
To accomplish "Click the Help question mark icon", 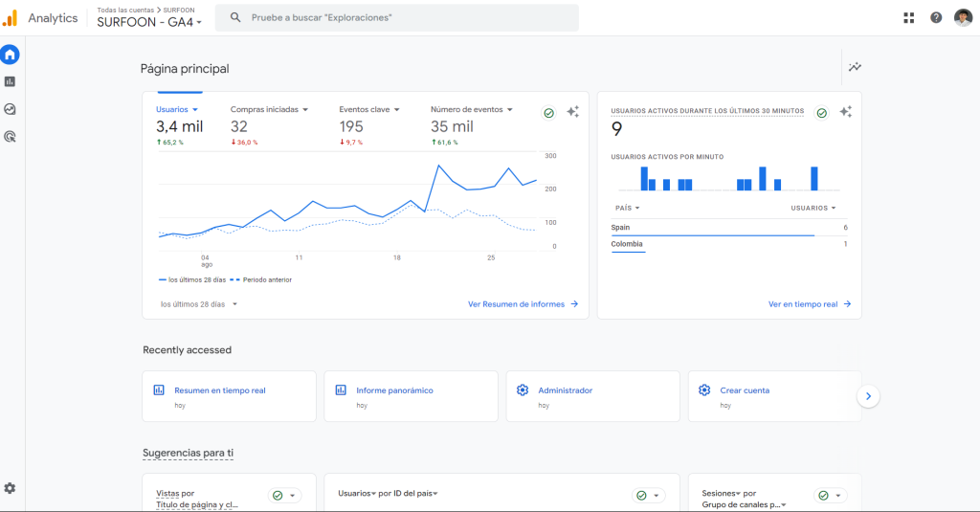I will click(x=936, y=18).
